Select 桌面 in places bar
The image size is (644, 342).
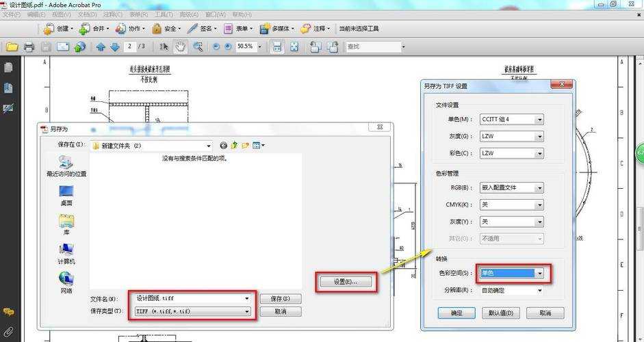point(66,196)
